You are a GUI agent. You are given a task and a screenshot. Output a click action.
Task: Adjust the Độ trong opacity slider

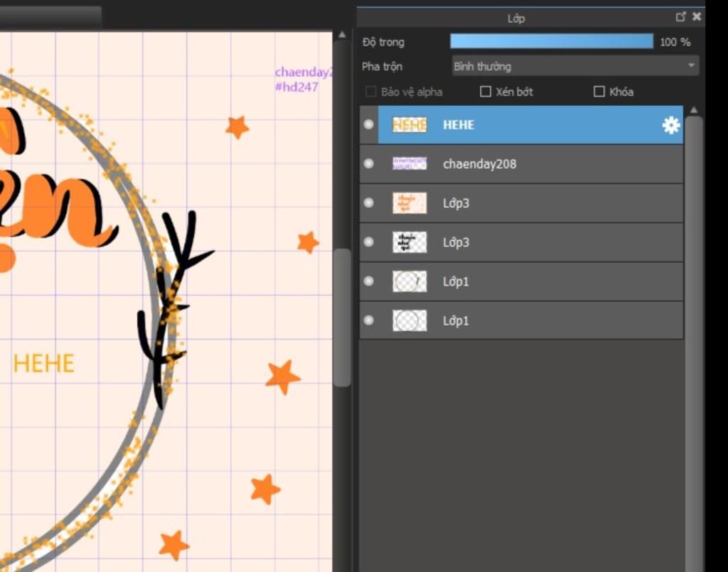coord(552,41)
